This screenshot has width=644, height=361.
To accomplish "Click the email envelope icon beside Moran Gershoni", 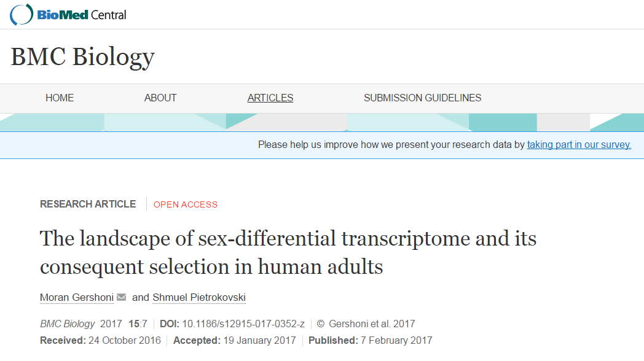I will pyautogui.click(x=121, y=297).
